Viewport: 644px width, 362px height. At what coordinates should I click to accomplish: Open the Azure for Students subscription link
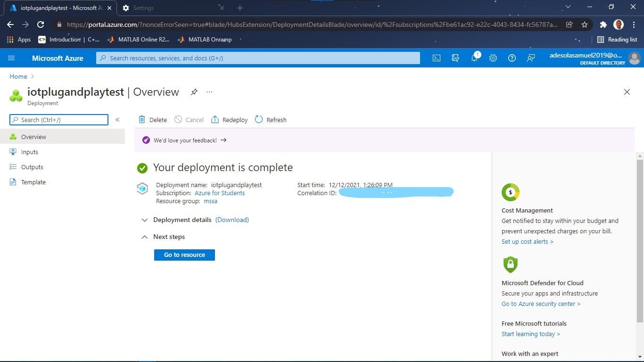[x=220, y=193]
